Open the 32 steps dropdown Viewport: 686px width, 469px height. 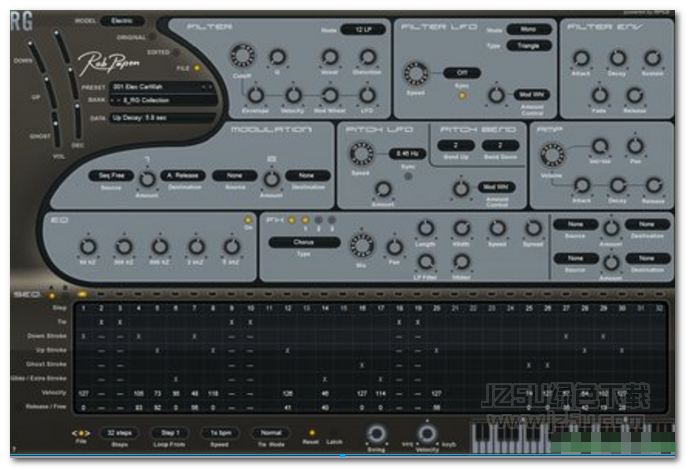coord(120,433)
